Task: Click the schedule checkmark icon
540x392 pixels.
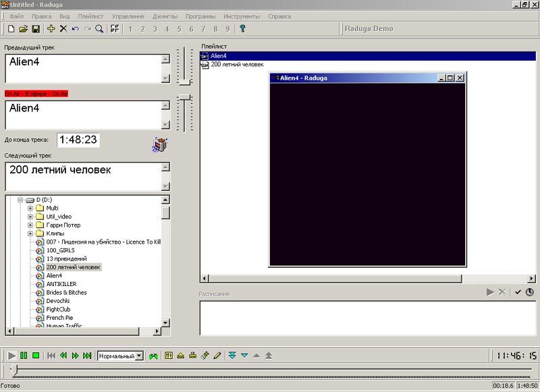Action: click(x=518, y=292)
